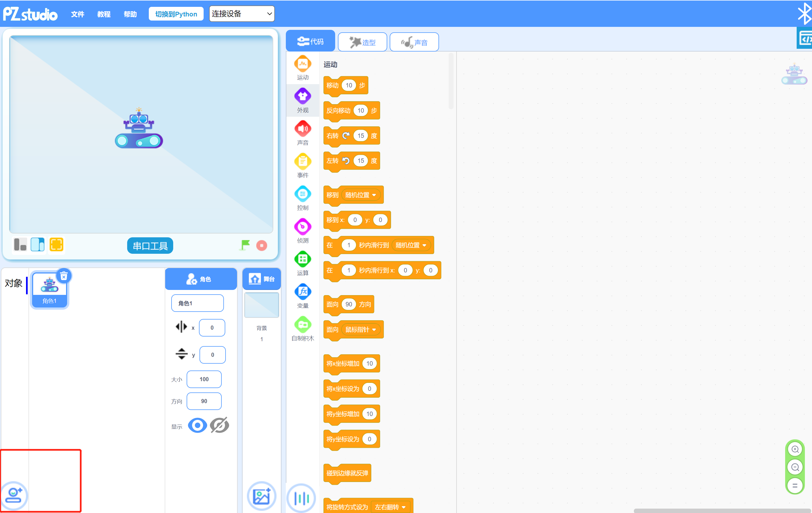This screenshot has height=513, width=812.
Task: Click the 碰到边缘就反弹 block
Action: tap(347, 473)
